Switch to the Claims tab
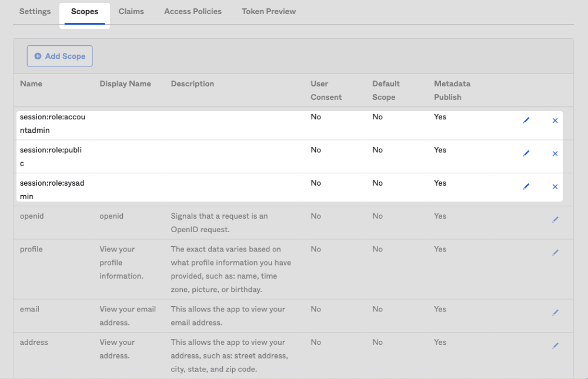This screenshot has height=379, width=588. point(131,11)
